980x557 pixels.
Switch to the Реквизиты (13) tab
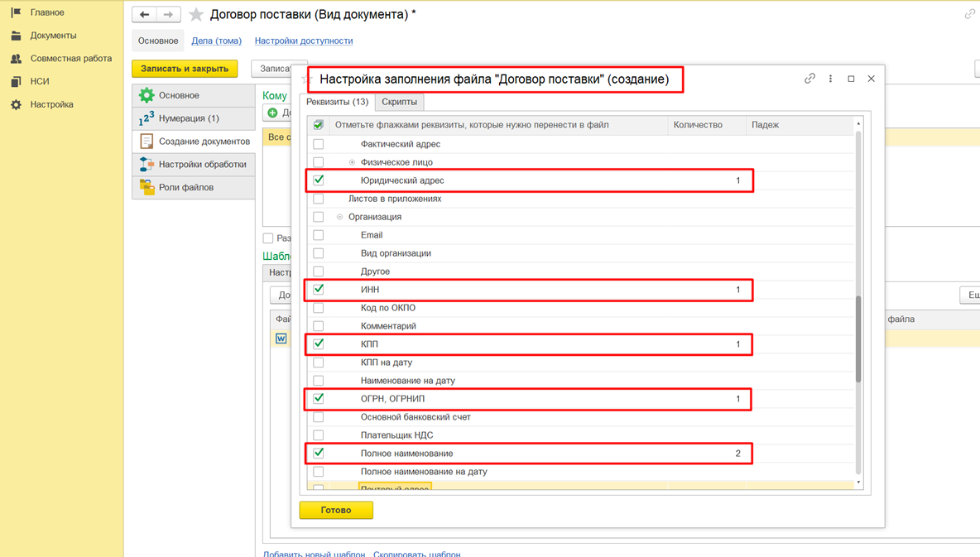click(x=337, y=102)
